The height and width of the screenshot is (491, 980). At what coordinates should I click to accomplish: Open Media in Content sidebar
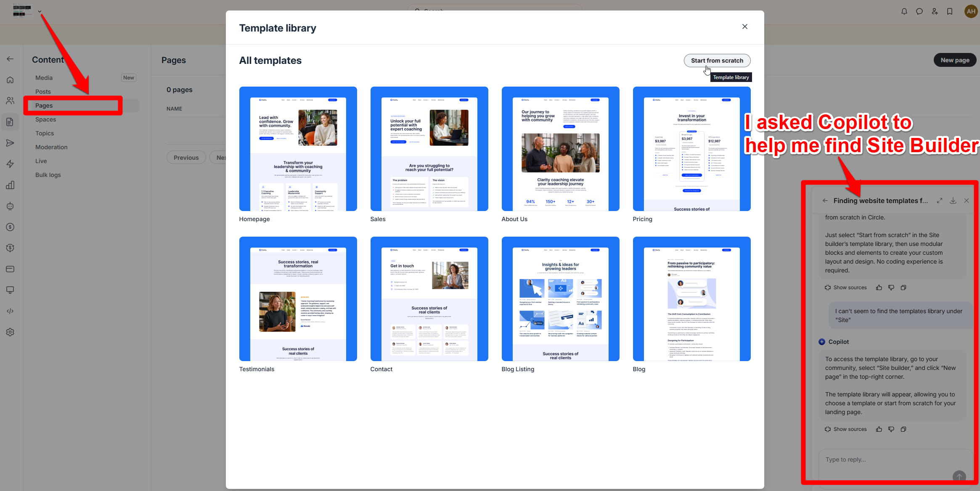[x=44, y=78]
